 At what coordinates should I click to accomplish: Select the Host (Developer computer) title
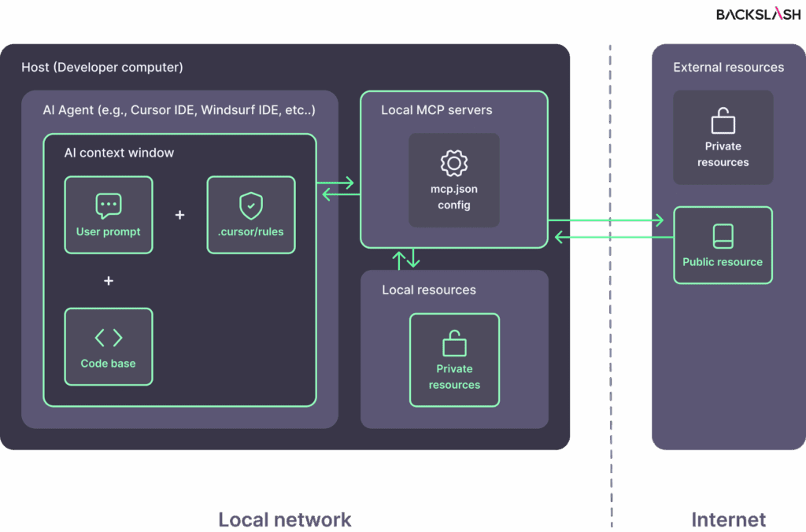pyautogui.click(x=102, y=67)
